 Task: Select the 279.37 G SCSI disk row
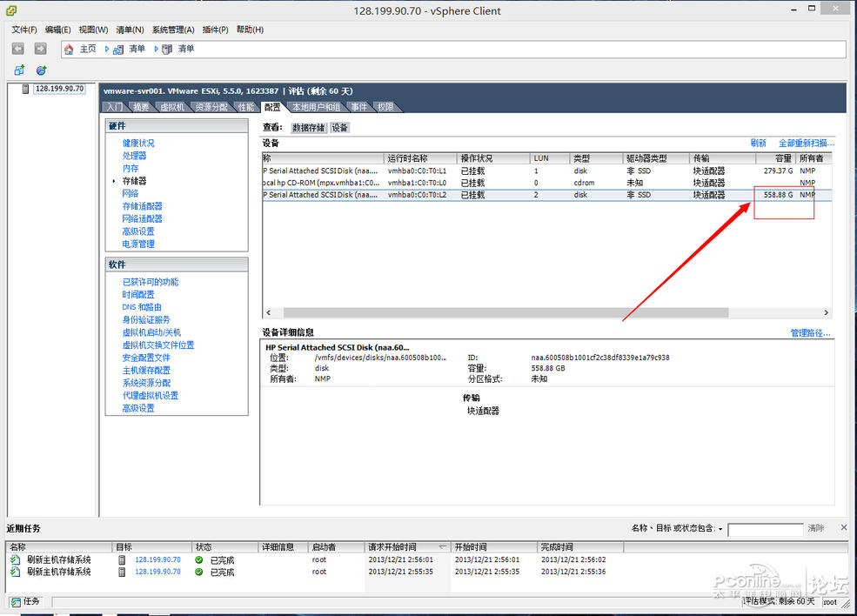[546, 171]
